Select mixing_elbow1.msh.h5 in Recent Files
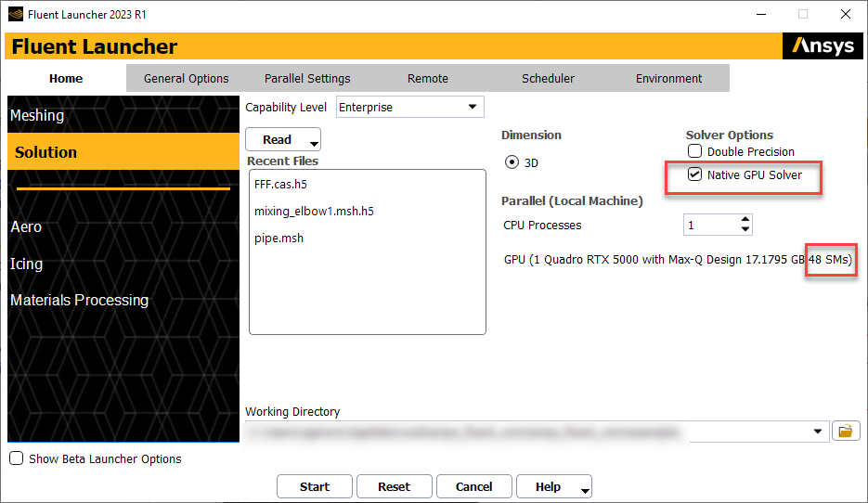The width and height of the screenshot is (868, 503). [x=314, y=212]
